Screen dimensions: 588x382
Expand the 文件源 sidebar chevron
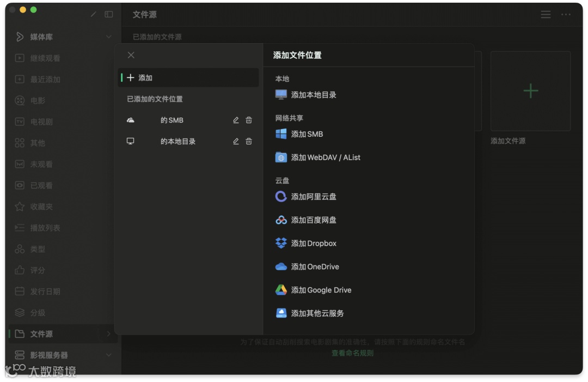coord(109,334)
